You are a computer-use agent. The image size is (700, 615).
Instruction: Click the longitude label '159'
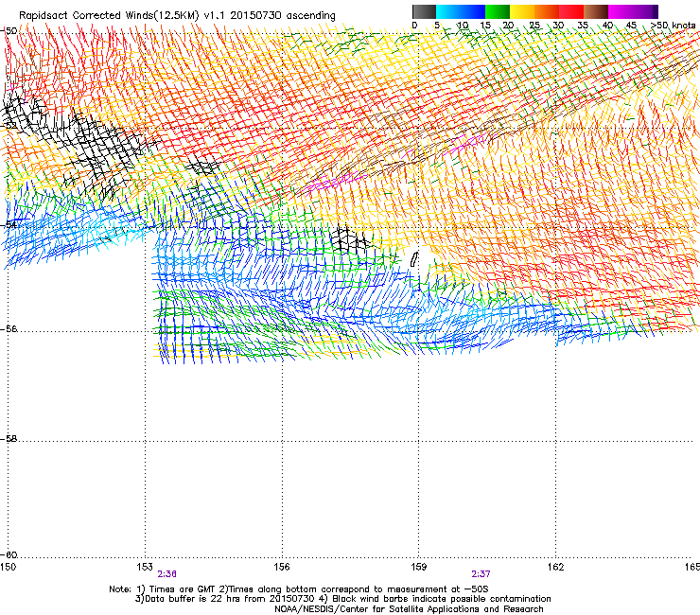[419, 567]
